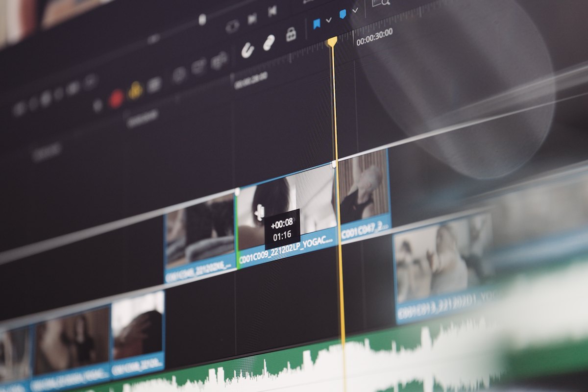Viewport: 588px width, 392px height.
Task: Click the 00:00:30:00 ruler timecode
Action: 374,37
